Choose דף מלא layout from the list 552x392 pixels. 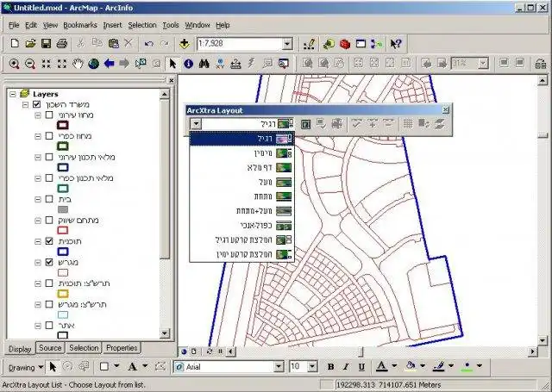[x=241, y=168]
